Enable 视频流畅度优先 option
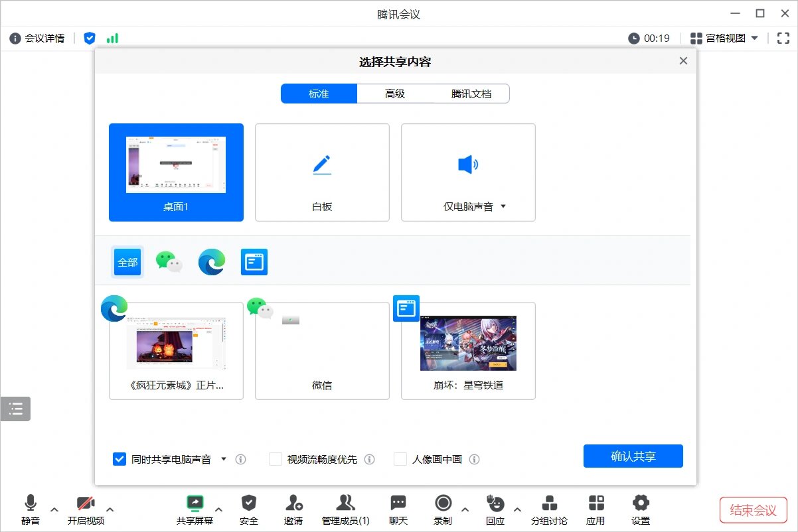The image size is (798, 532). (276, 458)
